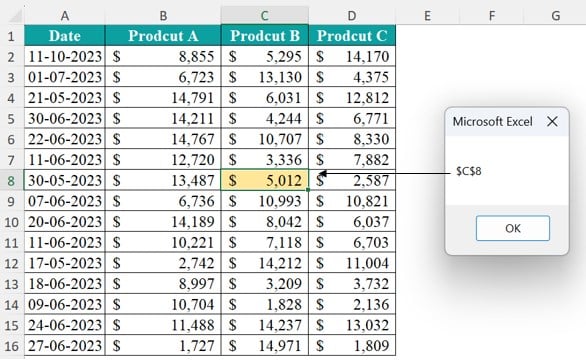
Task: Select Product B cell with 14,971
Action: click(x=265, y=345)
